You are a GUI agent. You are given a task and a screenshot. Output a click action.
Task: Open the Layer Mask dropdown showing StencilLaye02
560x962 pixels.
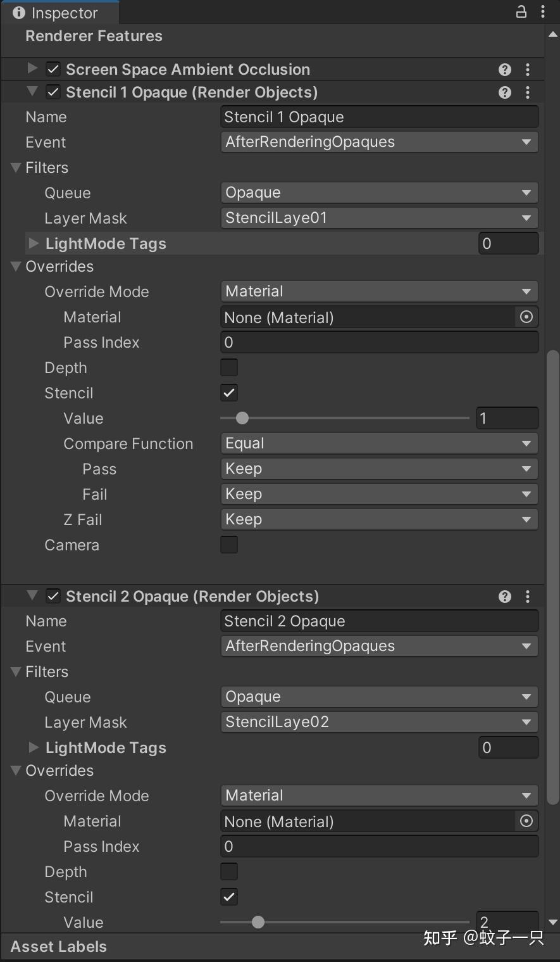pyautogui.click(x=378, y=722)
